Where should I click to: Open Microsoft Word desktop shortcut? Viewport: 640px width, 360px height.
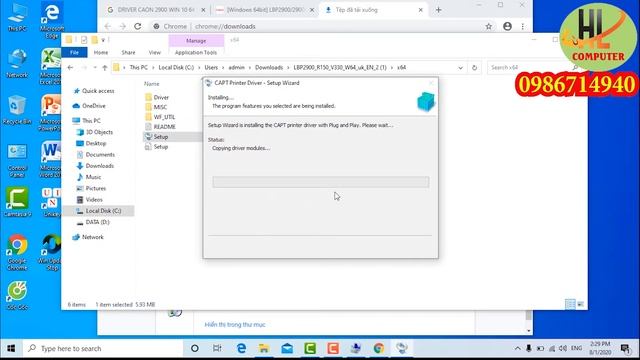[51, 159]
